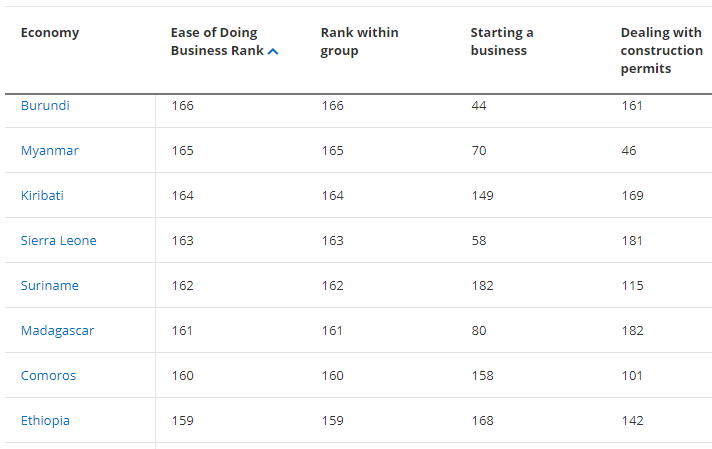Select Myanmar's construction permits value 46
Screen dimensions: 712x449
tap(628, 150)
